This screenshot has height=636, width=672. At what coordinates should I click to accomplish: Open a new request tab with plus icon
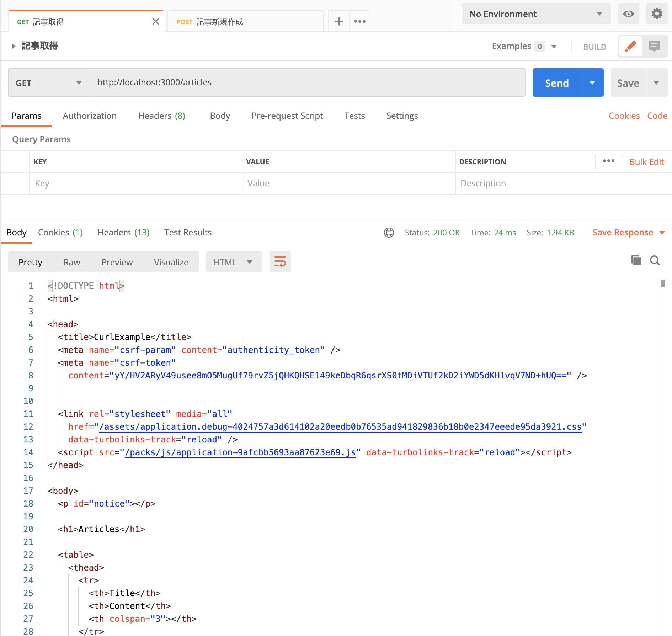pyautogui.click(x=339, y=21)
